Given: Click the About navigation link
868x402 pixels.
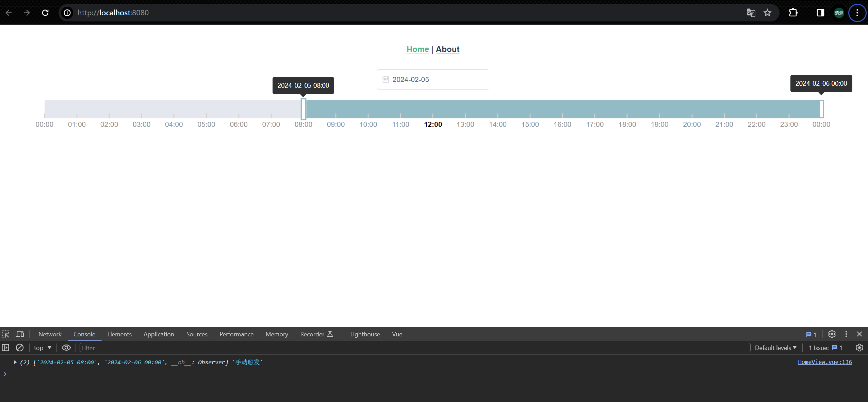Looking at the screenshot, I should [447, 49].
